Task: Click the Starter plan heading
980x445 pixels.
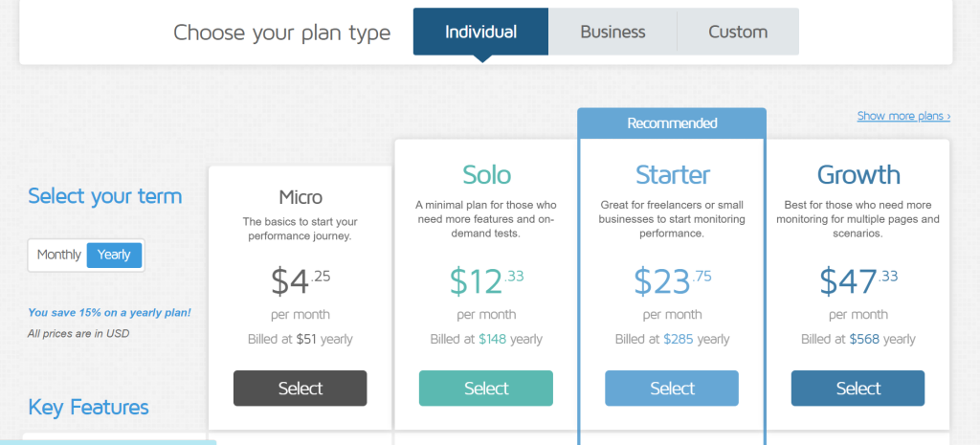Action: (x=672, y=174)
